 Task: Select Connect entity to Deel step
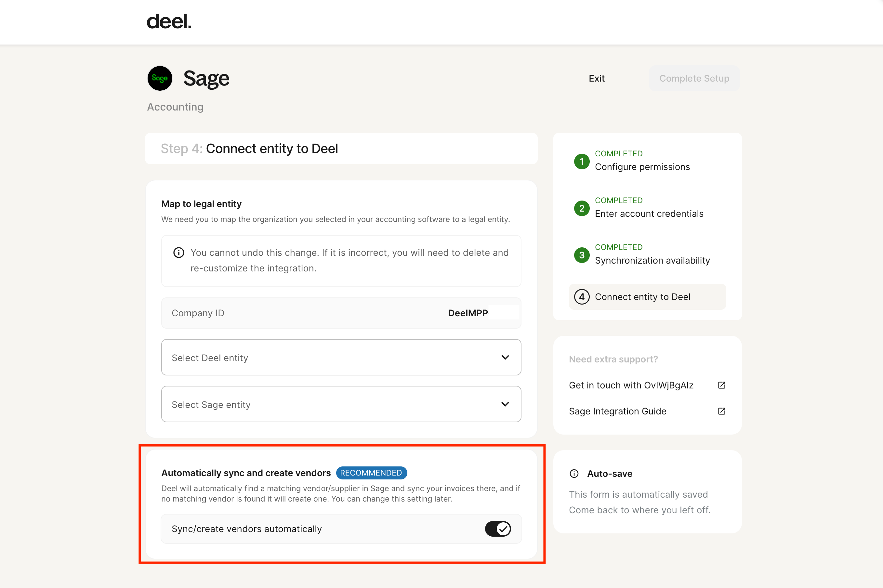click(x=647, y=297)
